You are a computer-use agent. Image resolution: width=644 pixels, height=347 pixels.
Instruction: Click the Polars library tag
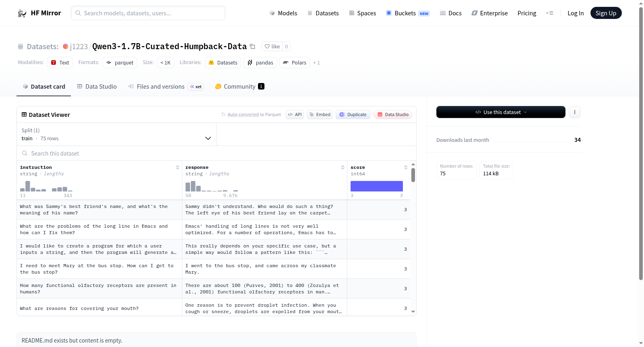tap(295, 62)
